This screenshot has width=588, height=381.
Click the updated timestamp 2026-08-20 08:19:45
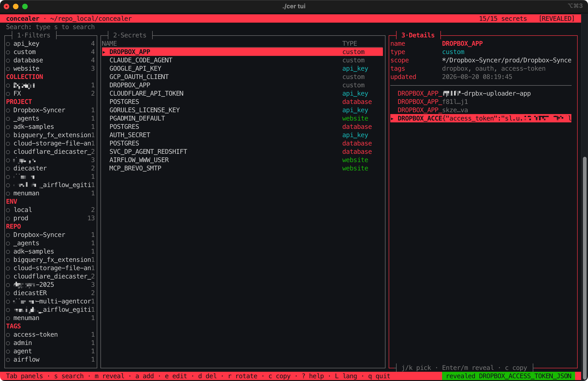tap(477, 77)
